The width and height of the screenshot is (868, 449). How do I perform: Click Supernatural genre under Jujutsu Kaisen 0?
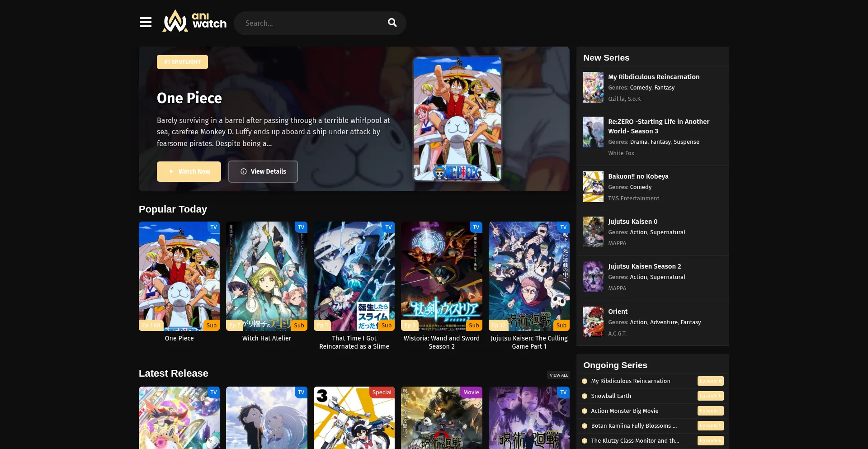pos(668,232)
